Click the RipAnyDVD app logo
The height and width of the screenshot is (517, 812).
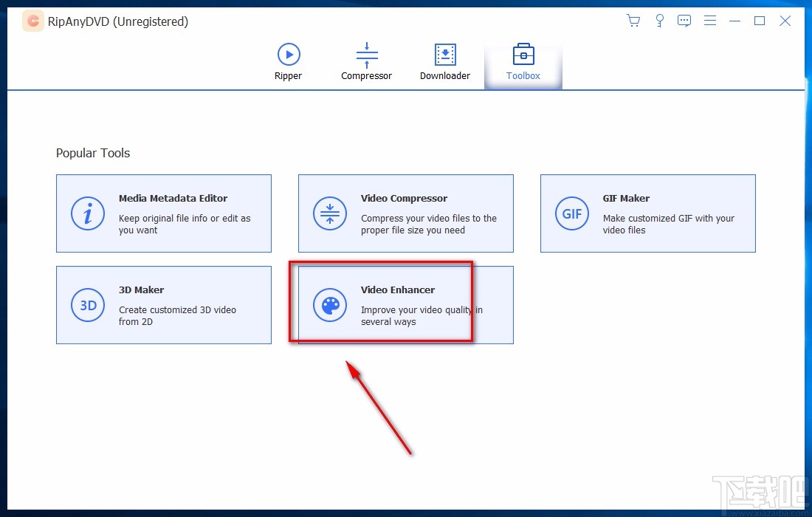click(33, 21)
